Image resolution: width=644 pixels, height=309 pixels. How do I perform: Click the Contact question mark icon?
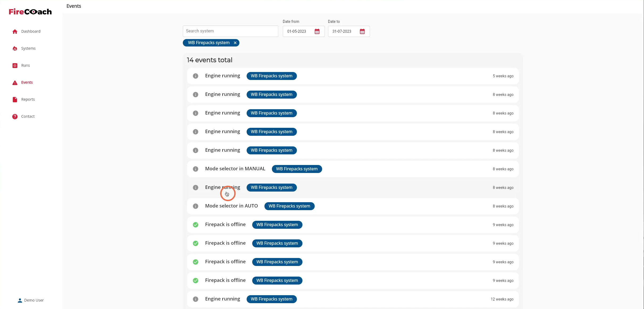click(15, 116)
